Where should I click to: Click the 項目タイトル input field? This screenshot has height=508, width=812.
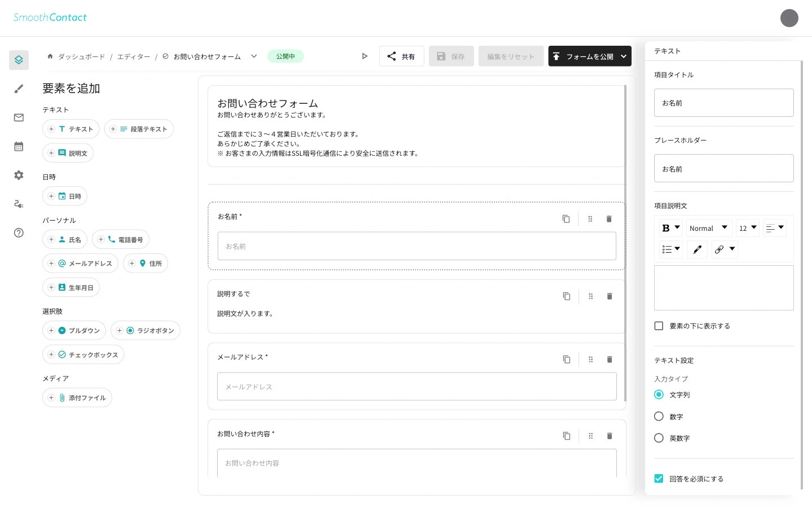coord(723,103)
